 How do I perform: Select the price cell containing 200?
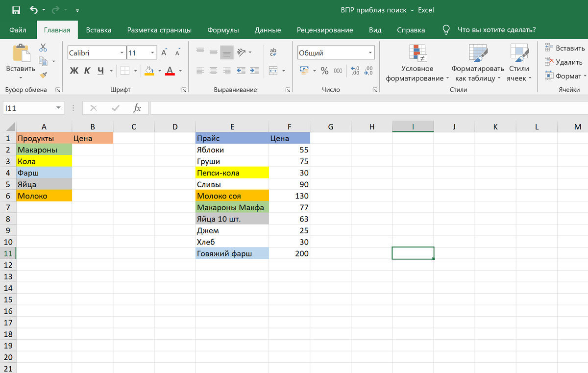point(289,253)
